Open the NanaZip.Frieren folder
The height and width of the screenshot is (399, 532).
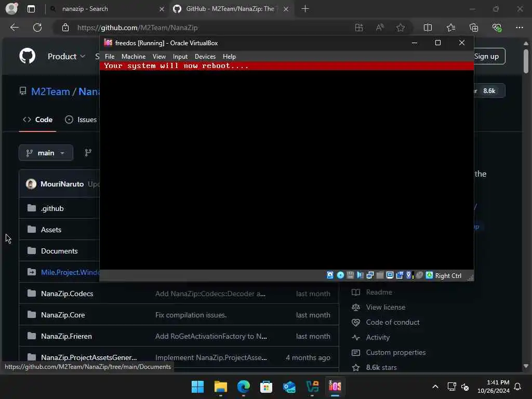tap(66, 337)
